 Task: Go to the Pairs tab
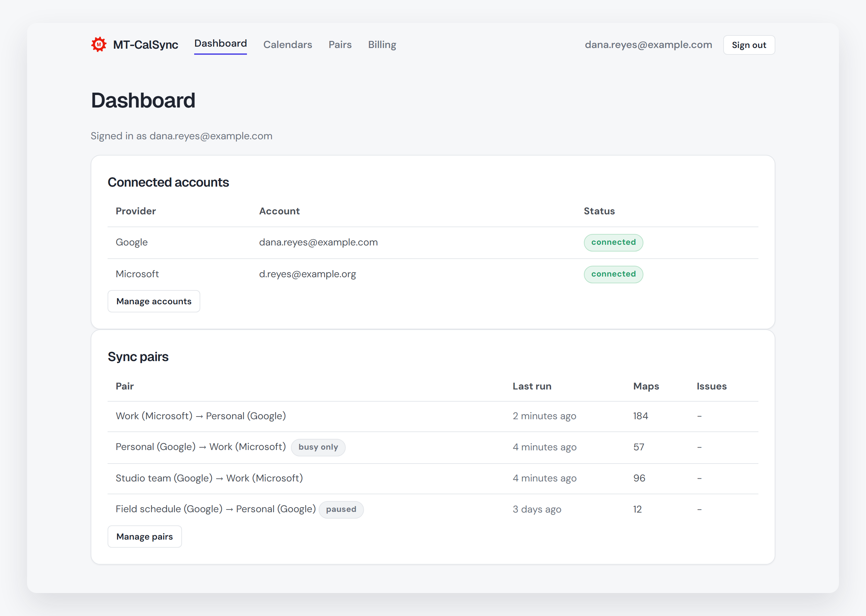[340, 45]
